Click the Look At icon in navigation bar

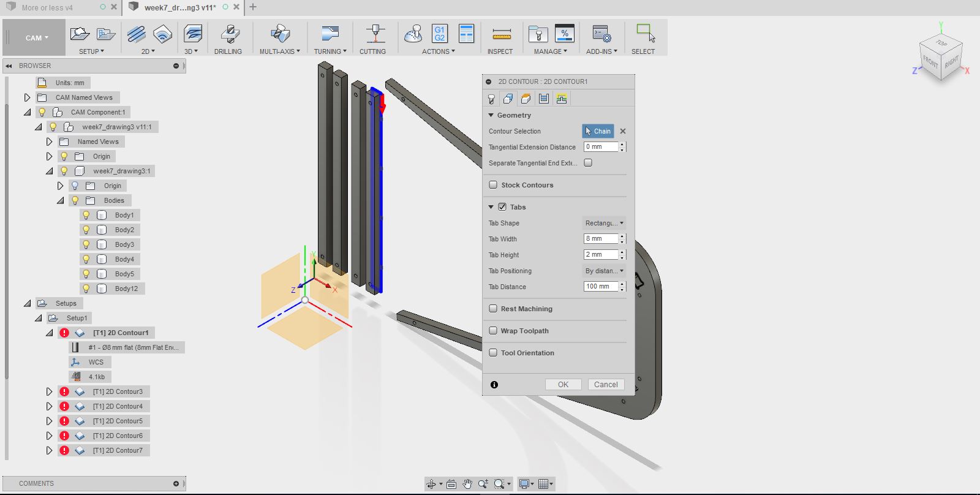pyautogui.click(x=451, y=484)
